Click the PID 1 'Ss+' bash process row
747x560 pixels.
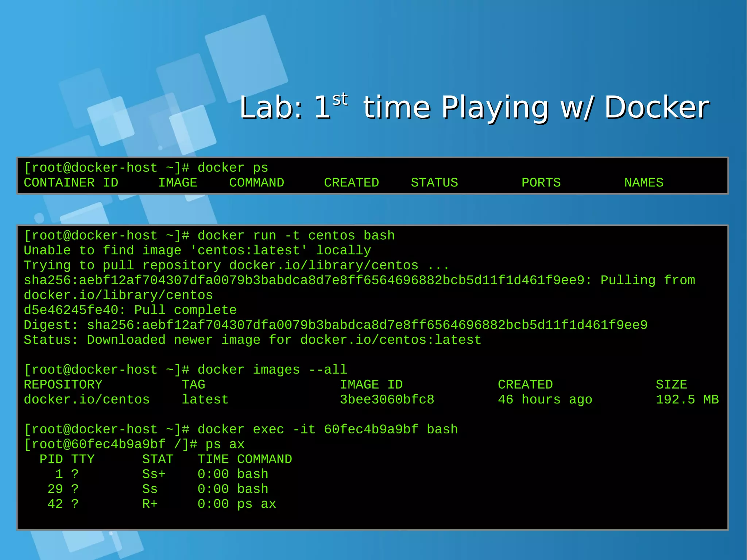coord(162,474)
